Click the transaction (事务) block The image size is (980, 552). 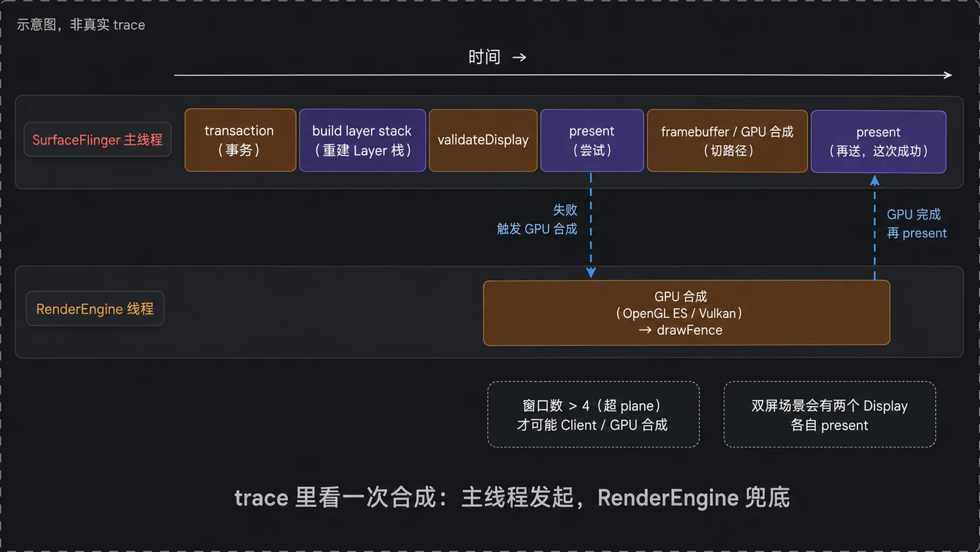(240, 140)
